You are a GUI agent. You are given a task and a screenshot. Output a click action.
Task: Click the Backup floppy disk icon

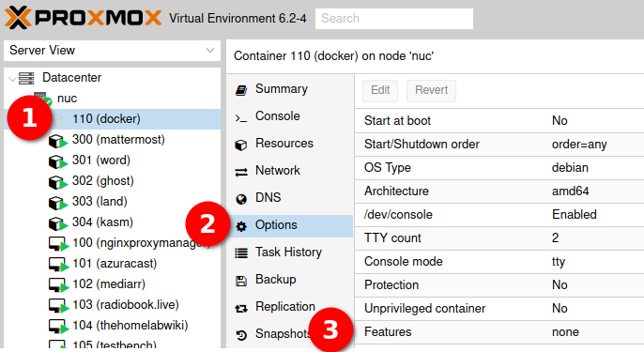click(241, 281)
